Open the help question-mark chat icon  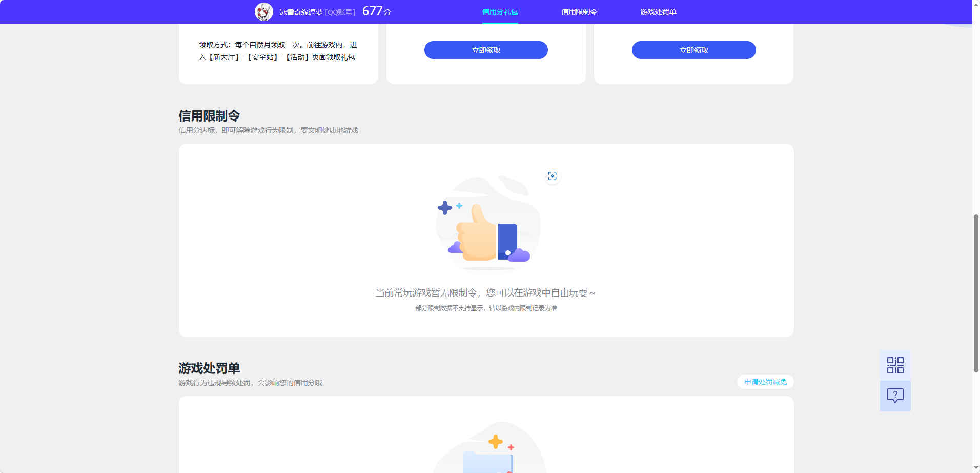click(x=895, y=396)
